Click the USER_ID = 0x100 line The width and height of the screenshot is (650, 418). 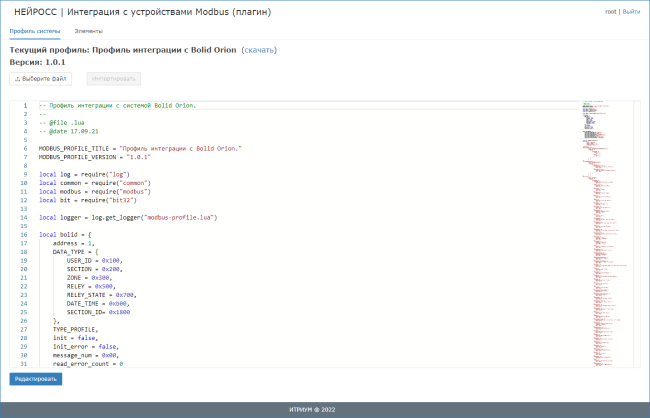pos(95,260)
